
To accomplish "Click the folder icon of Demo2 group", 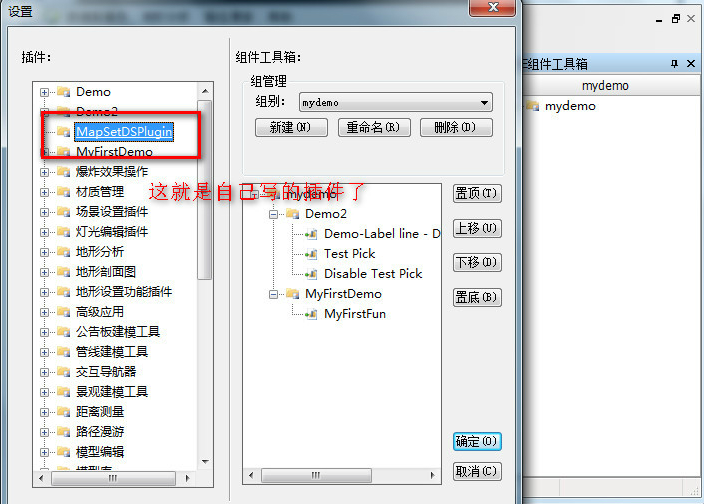I will 293,214.
